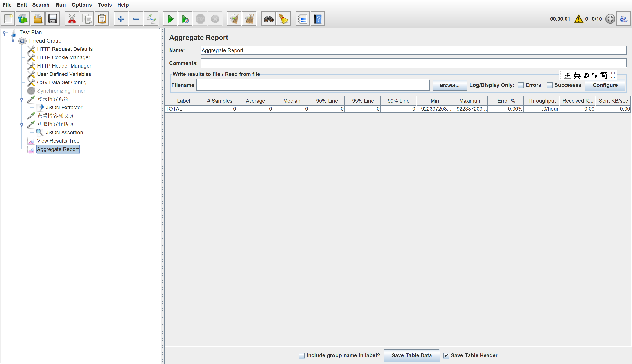Collapse the 登录博客系统 sampler node

click(22, 99)
